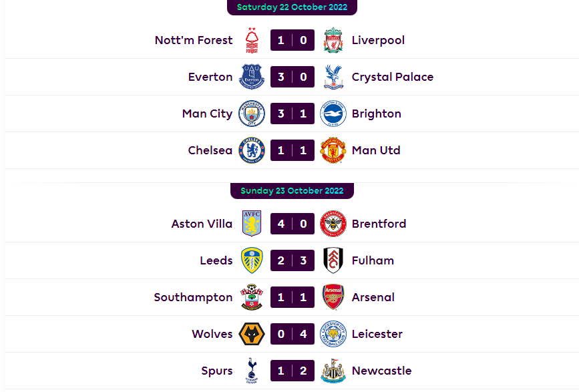579x392 pixels.
Task: Click the Sunday 23 October 2022 date header
Action: [x=292, y=190]
